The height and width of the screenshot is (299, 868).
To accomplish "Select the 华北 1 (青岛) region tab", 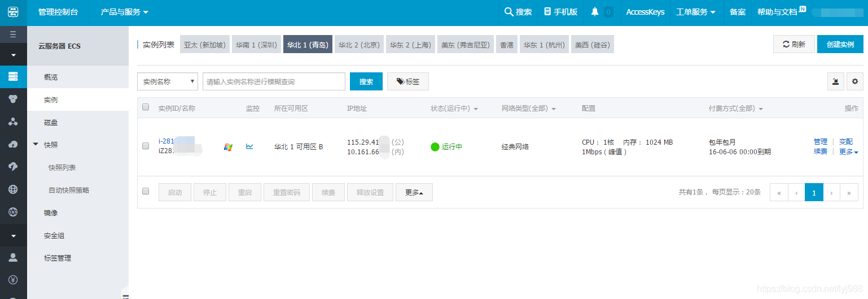I will point(308,45).
